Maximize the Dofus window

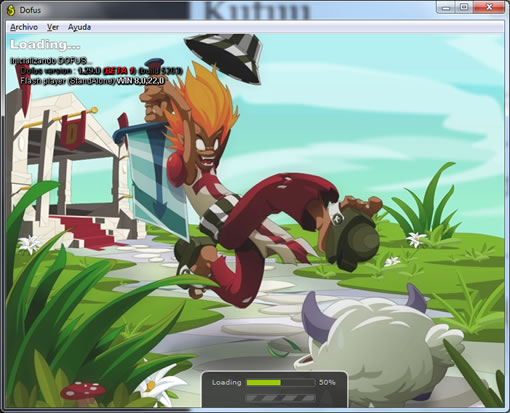point(464,7)
